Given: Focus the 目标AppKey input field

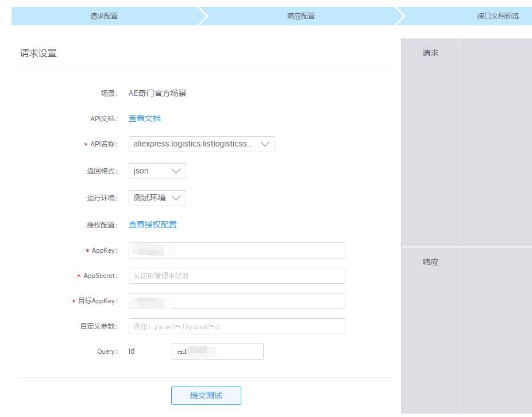Looking at the screenshot, I should click(237, 301).
